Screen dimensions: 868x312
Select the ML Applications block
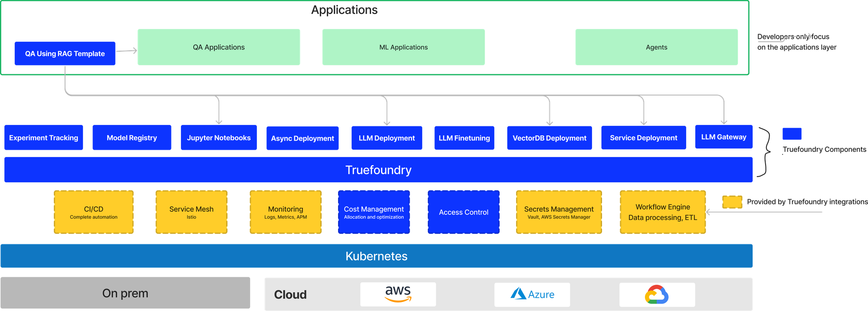pos(403,47)
